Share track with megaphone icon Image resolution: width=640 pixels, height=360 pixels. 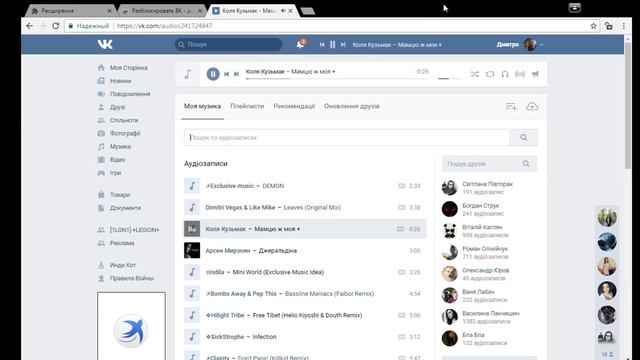(x=535, y=74)
